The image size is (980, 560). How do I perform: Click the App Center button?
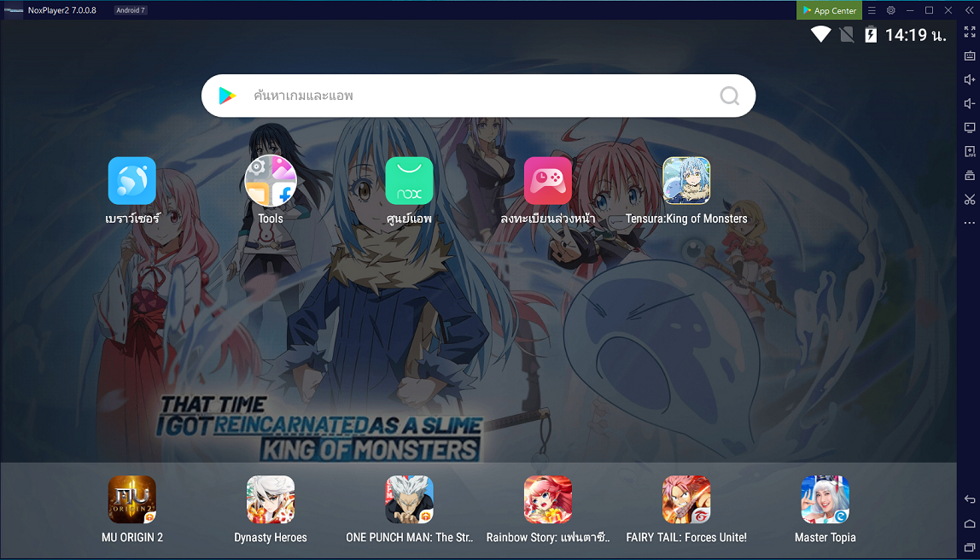pos(830,10)
